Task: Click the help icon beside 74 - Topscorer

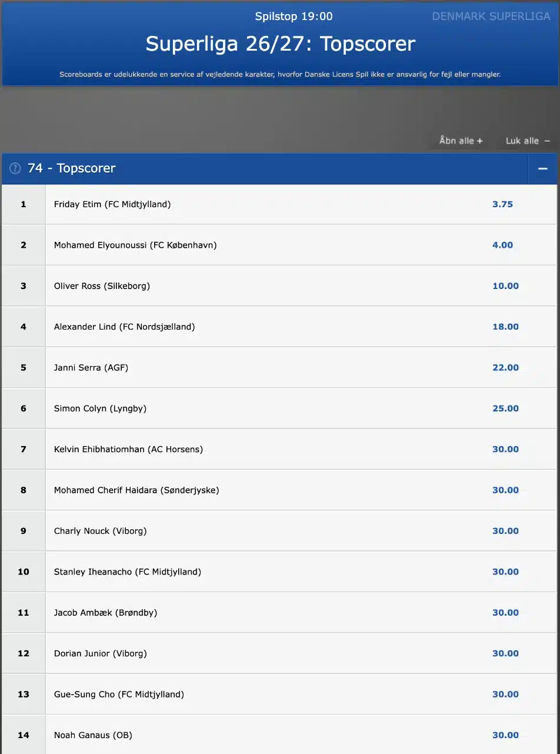Action: click(x=15, y=168)
